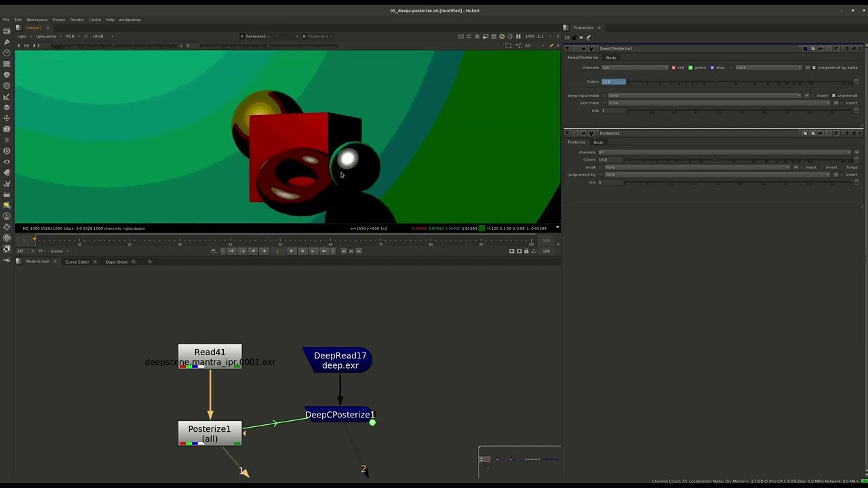
Task: Click the DeepCPosterize1 node name field
Action: click(698, 49)
